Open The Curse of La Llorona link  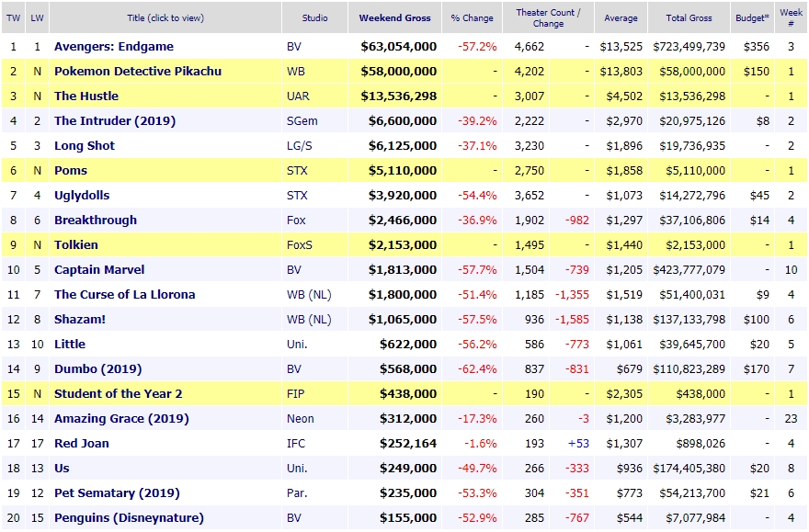point(125,294)
